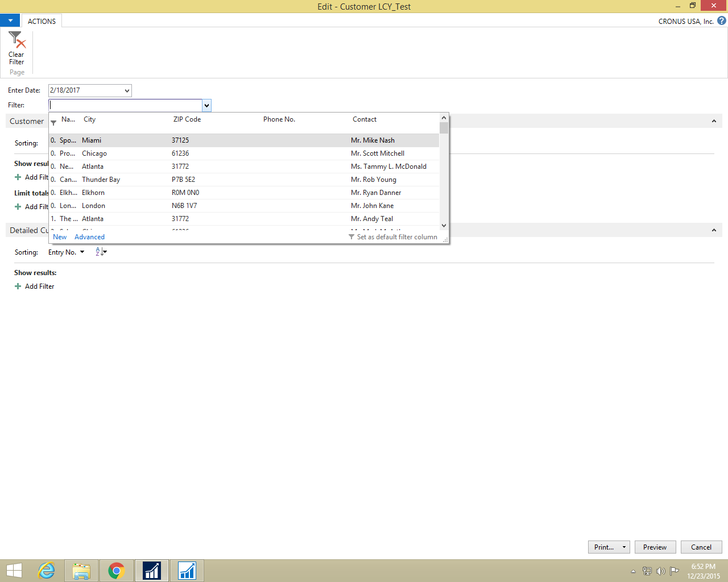Open the blue application menu dropdown
The width and height of the screenshot is (728, 582).
(10, 20)
